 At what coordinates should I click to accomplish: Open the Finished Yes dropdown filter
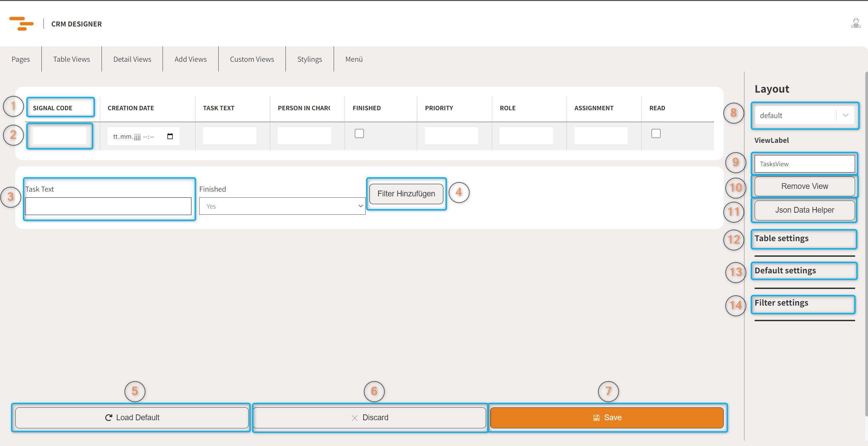pos(282,206)
